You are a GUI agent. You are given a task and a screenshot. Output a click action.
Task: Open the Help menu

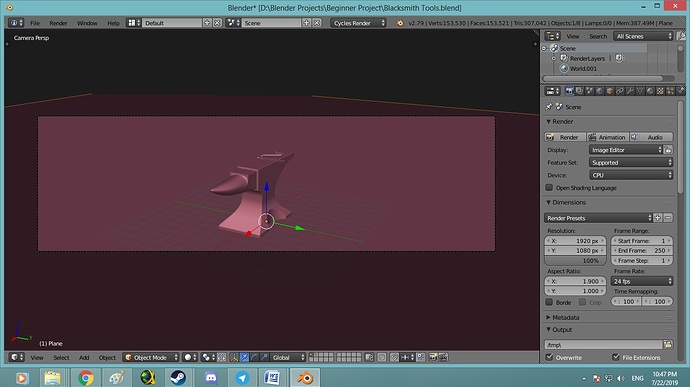[113, 23]
